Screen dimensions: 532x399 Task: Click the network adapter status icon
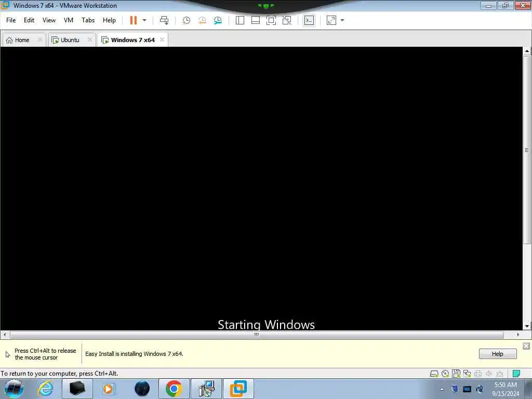467,374
